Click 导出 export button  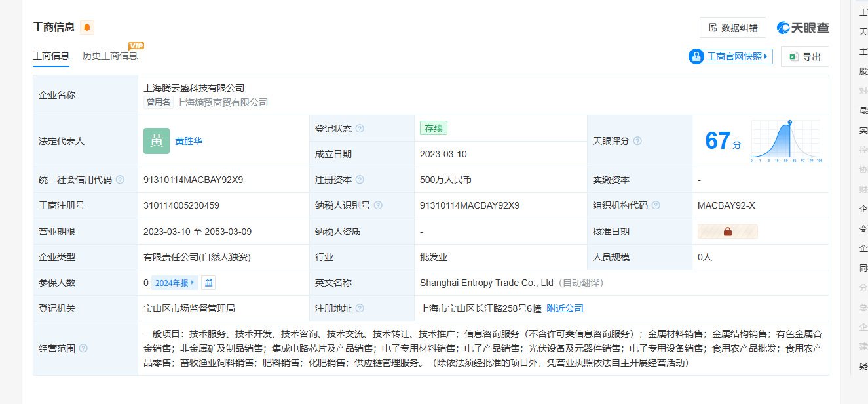click(805, 57)
